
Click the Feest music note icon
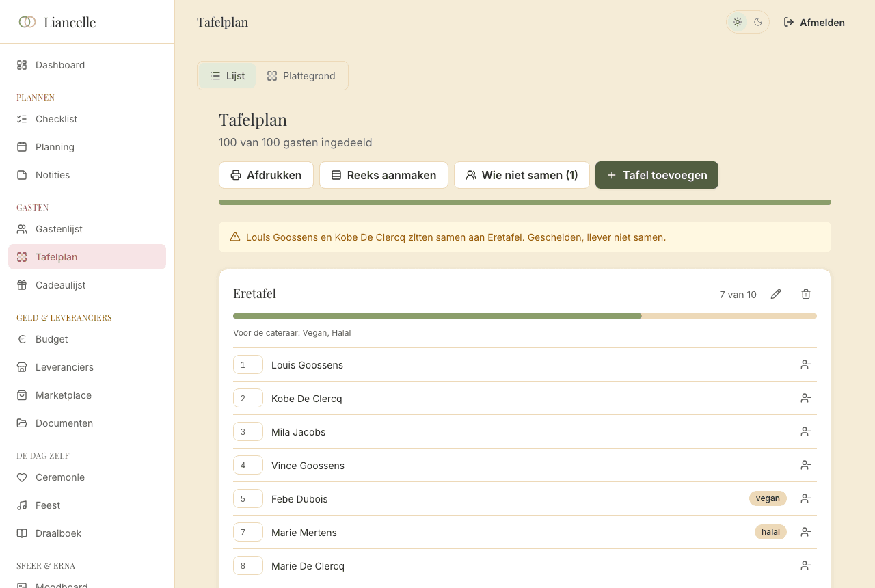(22, 505)
